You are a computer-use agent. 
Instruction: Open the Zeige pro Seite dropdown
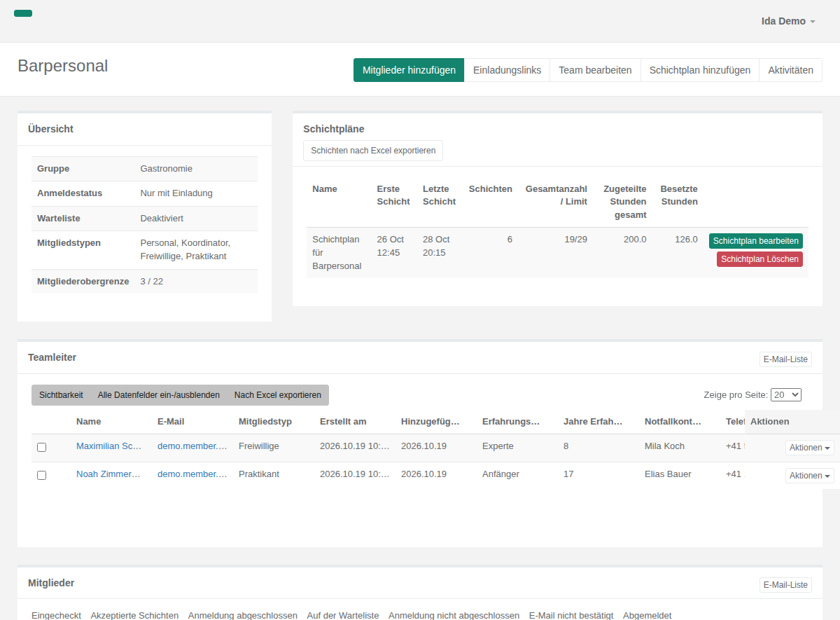[785, 395]
